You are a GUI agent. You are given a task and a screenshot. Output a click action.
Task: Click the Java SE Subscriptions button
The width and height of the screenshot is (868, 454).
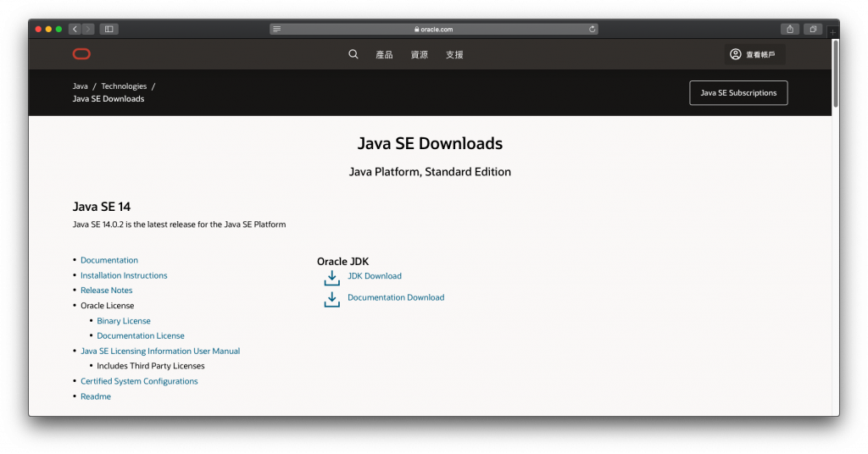click(738, 93)
